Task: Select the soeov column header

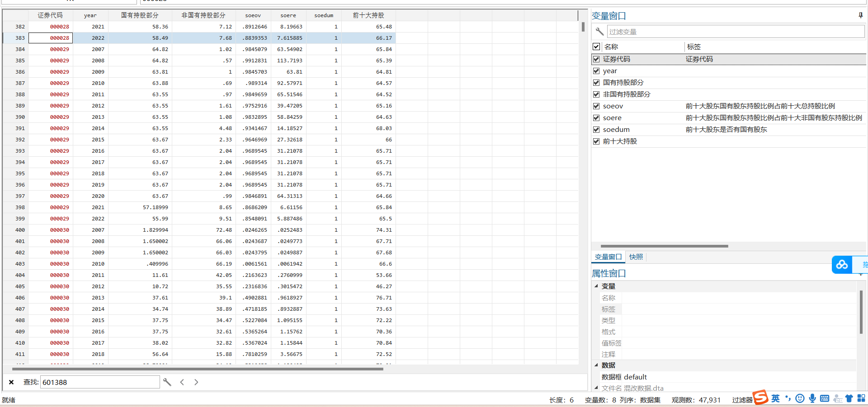Action: [253, 15]
